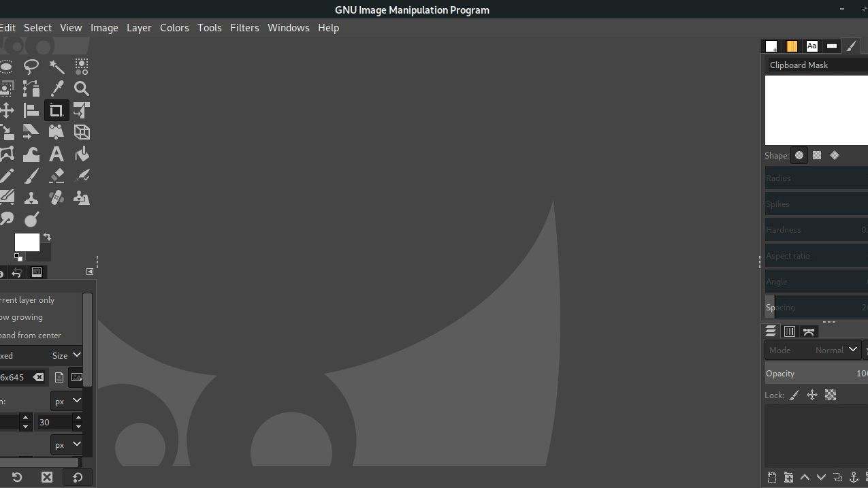Select the Free Select lasso tool
This screenshot has width=868, height=488.
coord(31,66)
